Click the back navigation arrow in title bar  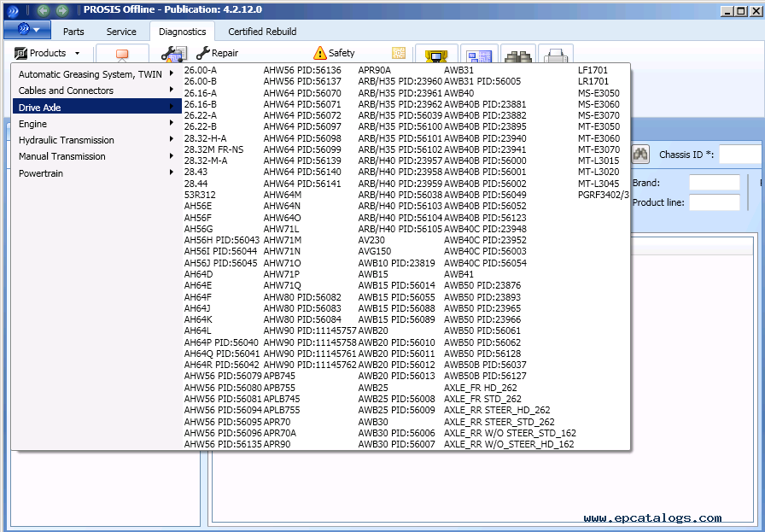click(44, 9)
